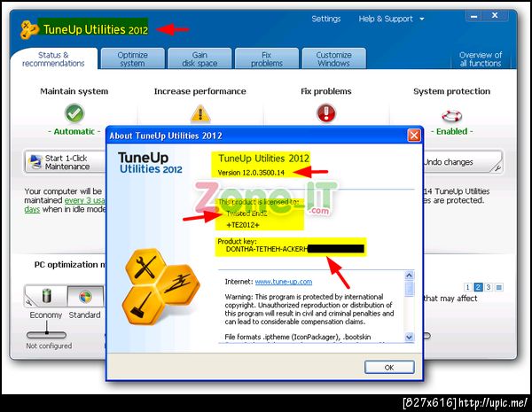Click scroll down arrow in About dialog text
Screen dimensions: 532x412
[409, 337]
